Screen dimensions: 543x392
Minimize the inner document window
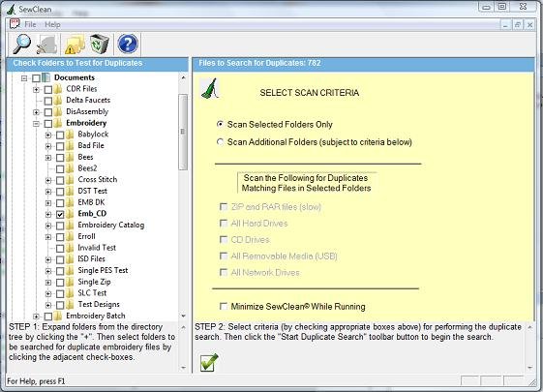[505, 24]
